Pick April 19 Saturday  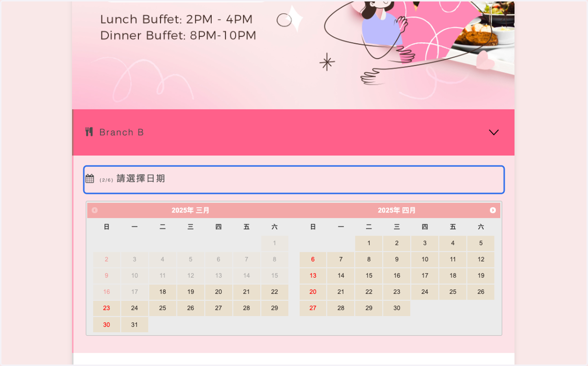[481, 276]
